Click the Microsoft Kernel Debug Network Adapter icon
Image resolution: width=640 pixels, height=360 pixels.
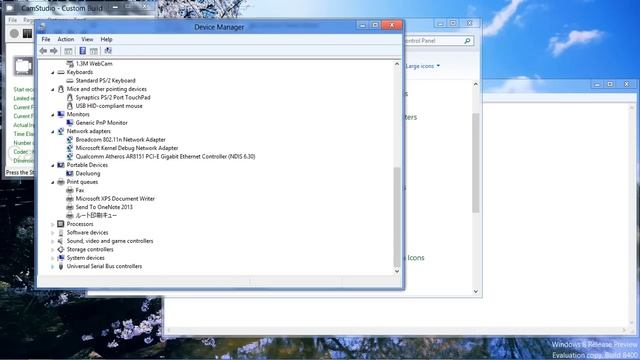(70, 148)
